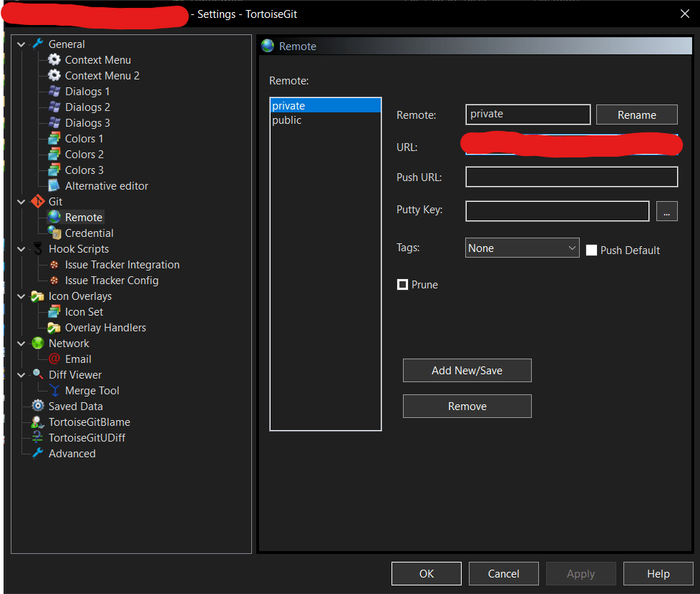Select Issue Tracker Config in the tree
The width and height of the screenshot is (700, 594).
112,281
